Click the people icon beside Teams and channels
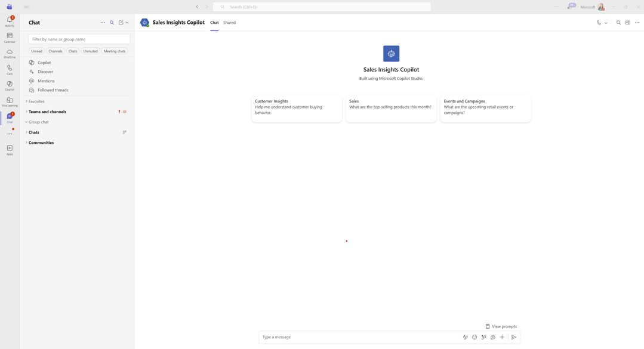Screen dimensions: 644x349 pos(125,112)
